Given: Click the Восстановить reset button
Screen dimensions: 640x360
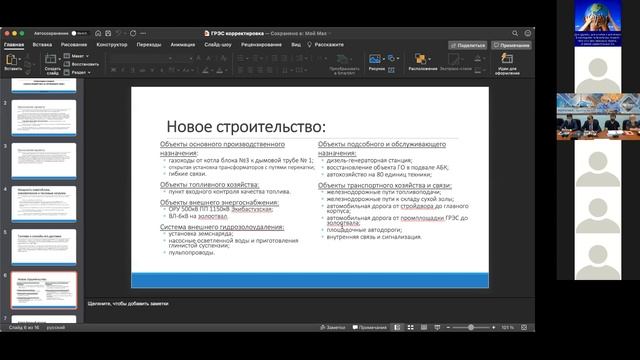Looking at the screenshot, I should click(x=82, y=64).
